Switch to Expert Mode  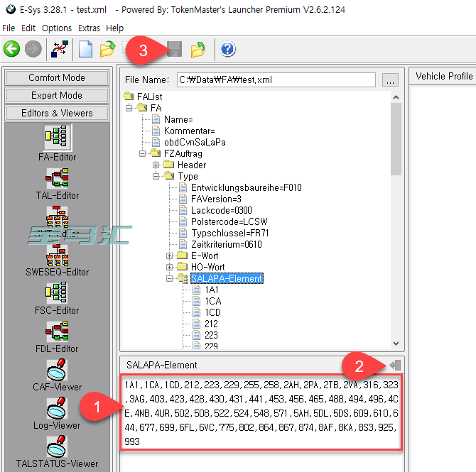tap(56, 95)
